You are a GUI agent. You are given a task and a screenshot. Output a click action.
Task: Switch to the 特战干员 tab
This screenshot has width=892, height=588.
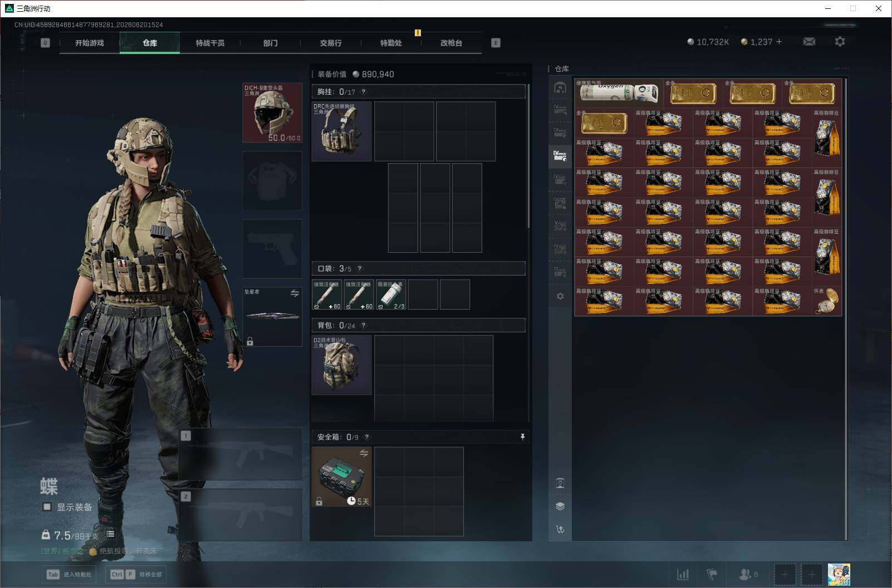pos(210,43)
